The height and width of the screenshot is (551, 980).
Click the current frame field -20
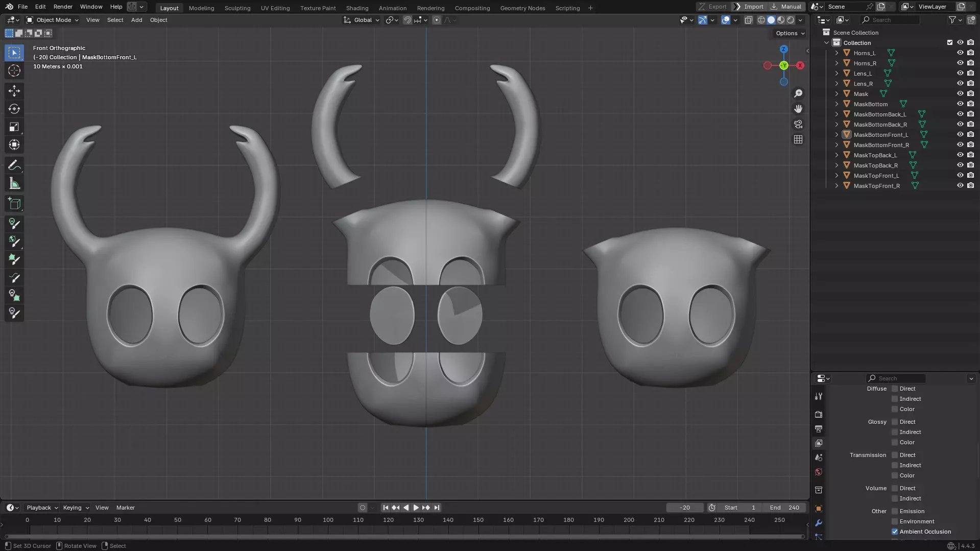pyautogui.click(x=685, y=508)
